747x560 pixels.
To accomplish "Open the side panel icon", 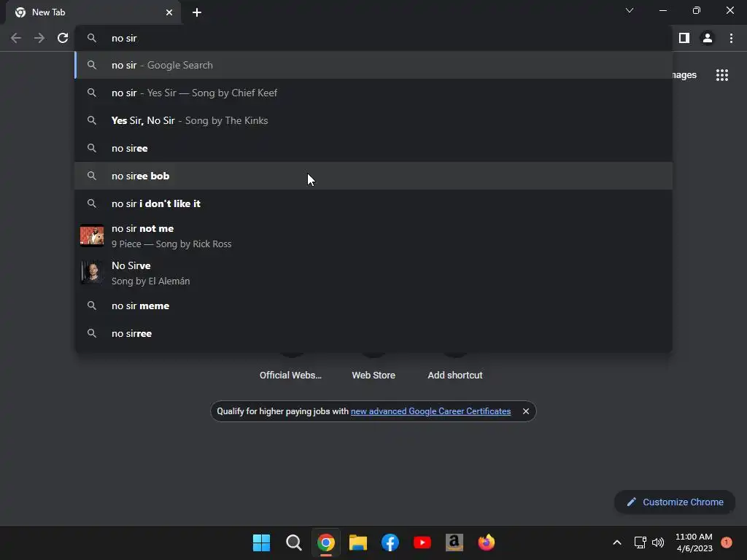I will point(684,38).
